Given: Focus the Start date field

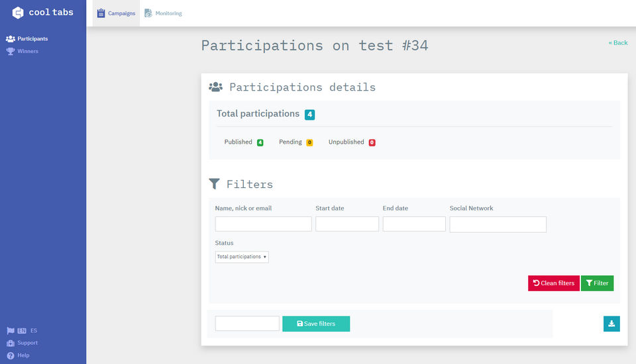Looking at the screenshot, I should pos(347,224).
